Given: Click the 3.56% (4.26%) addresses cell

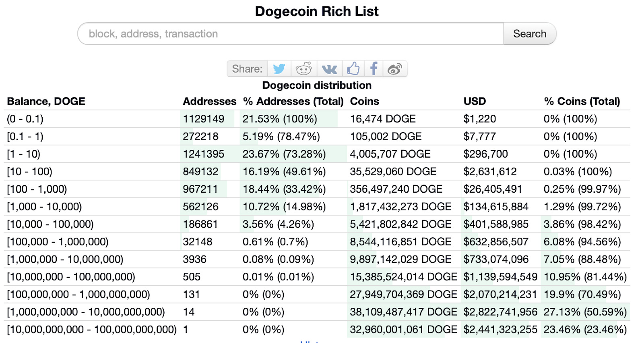Looking at the screenshot, I should tap(278, 224).
